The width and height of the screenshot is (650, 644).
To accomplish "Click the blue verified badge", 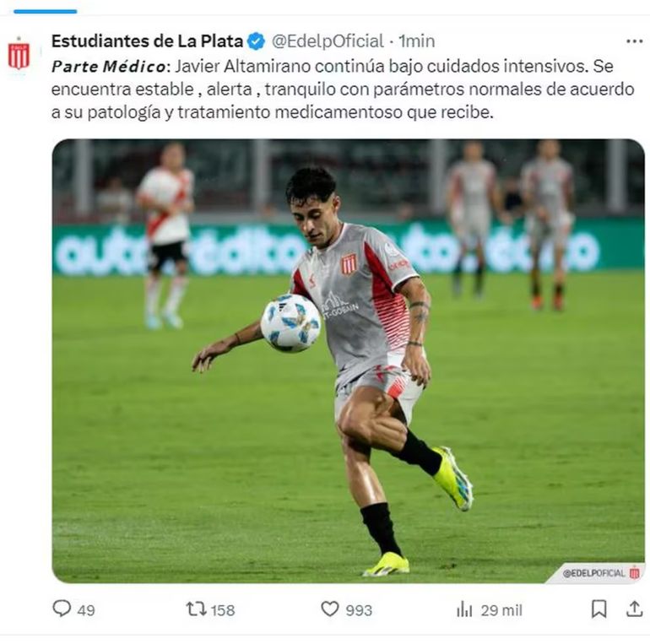I will point(256,41).
